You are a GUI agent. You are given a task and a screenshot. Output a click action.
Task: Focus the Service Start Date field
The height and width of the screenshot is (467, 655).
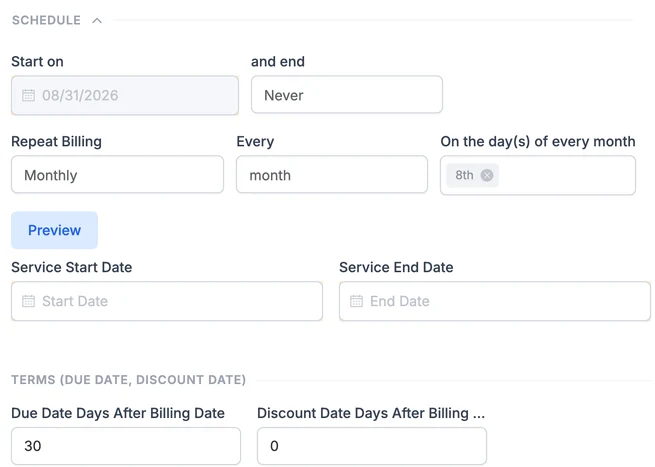[x=167, y=301]
